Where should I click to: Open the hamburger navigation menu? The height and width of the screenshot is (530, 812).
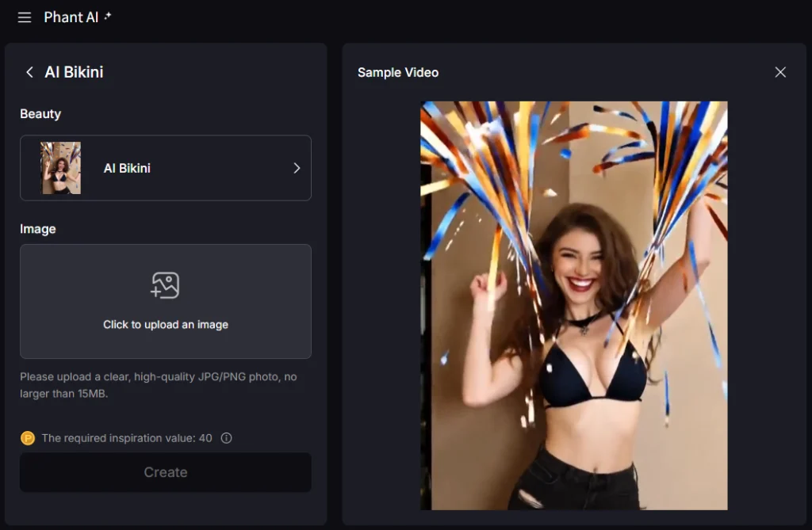[25, 17]
